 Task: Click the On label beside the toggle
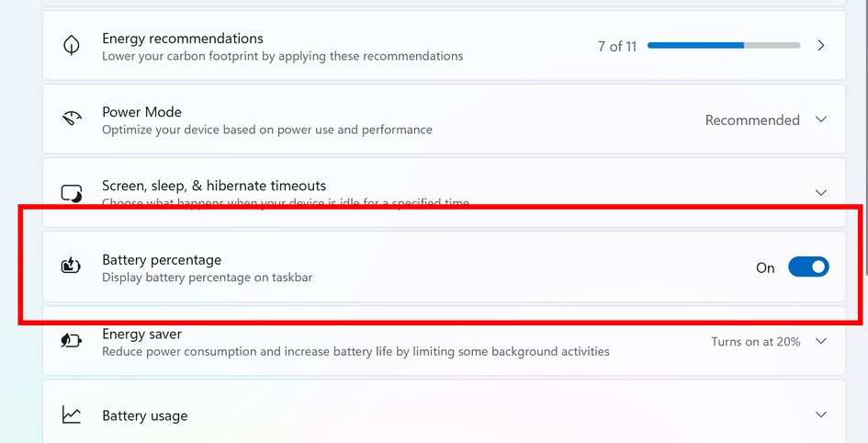pos(765,268)
